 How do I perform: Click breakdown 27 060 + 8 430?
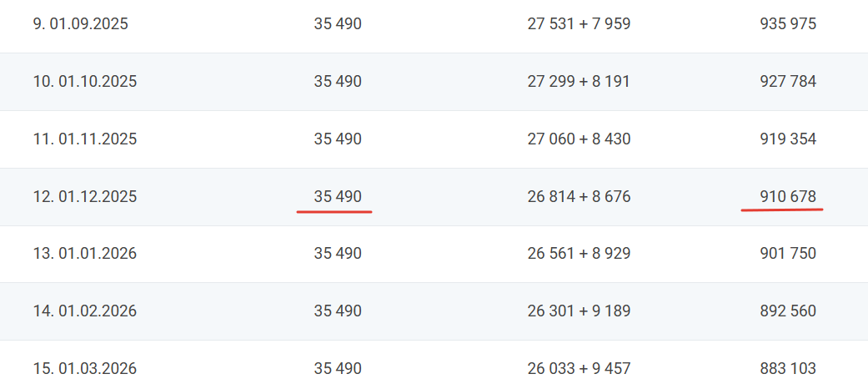coord(579,139)
